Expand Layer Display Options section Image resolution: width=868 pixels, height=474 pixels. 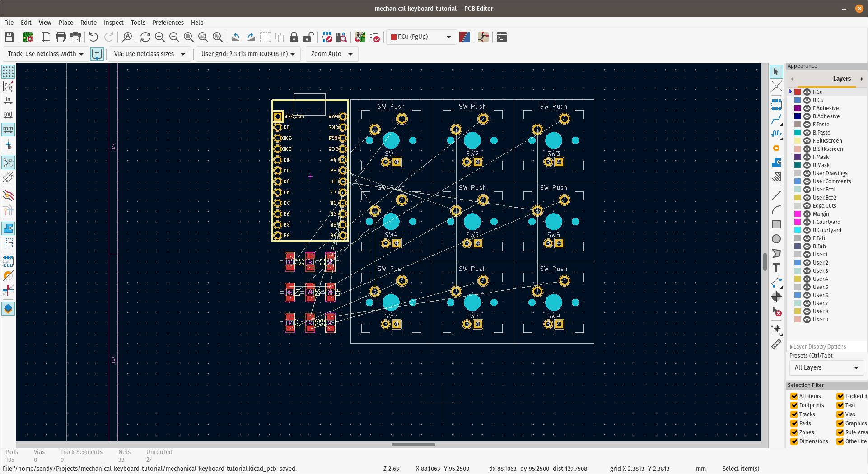click(819, 347)
